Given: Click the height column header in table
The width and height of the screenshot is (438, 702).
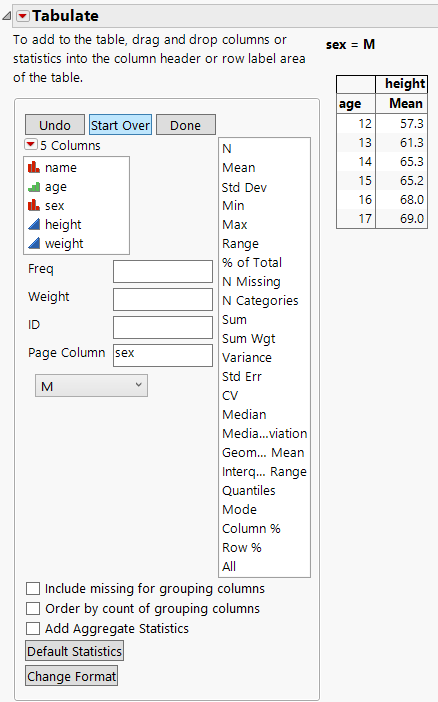Looking at the screenshot, I should tap(404, 84).
